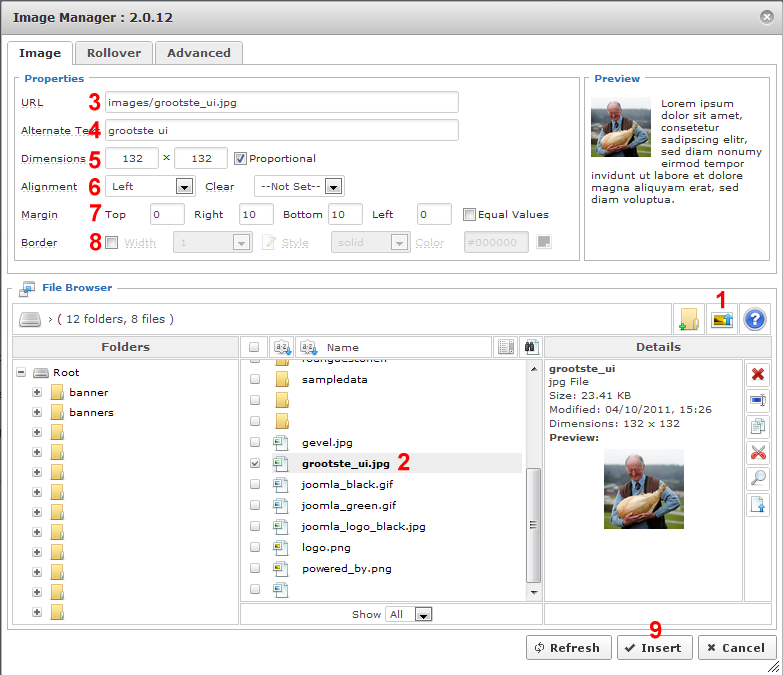
Task: Toggle the select-all files checkbox in header
Action: [254, 347]
